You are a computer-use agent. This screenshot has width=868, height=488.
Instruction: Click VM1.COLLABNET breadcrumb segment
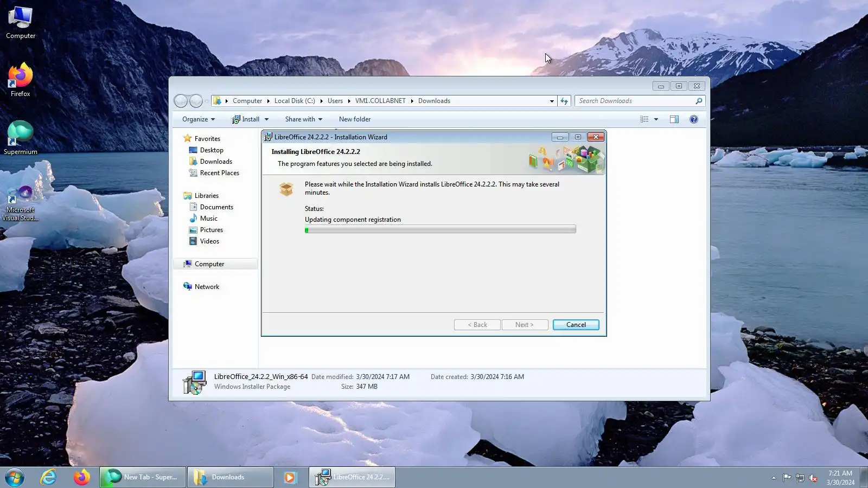[380, 101]
